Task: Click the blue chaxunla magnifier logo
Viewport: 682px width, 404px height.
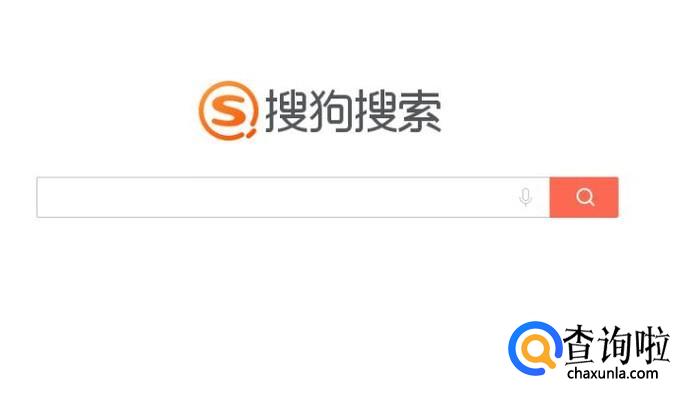Action: click(535, 348)
